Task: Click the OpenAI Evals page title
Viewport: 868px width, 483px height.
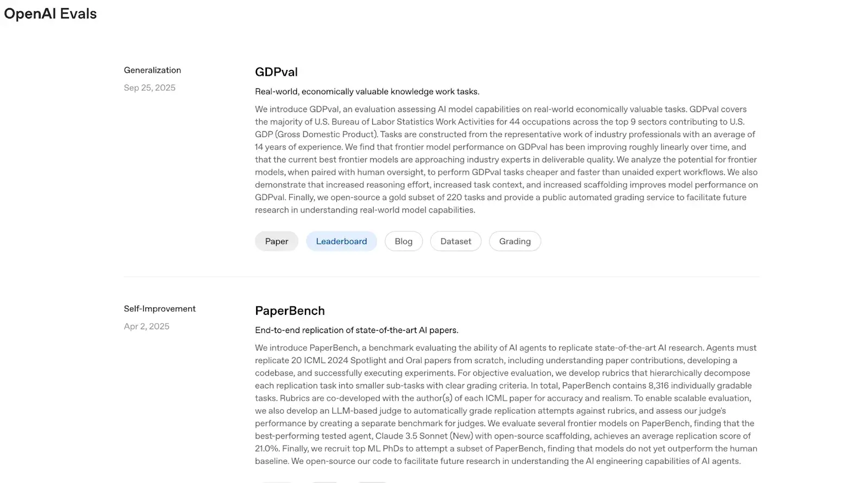Action: tap(50, 14)
